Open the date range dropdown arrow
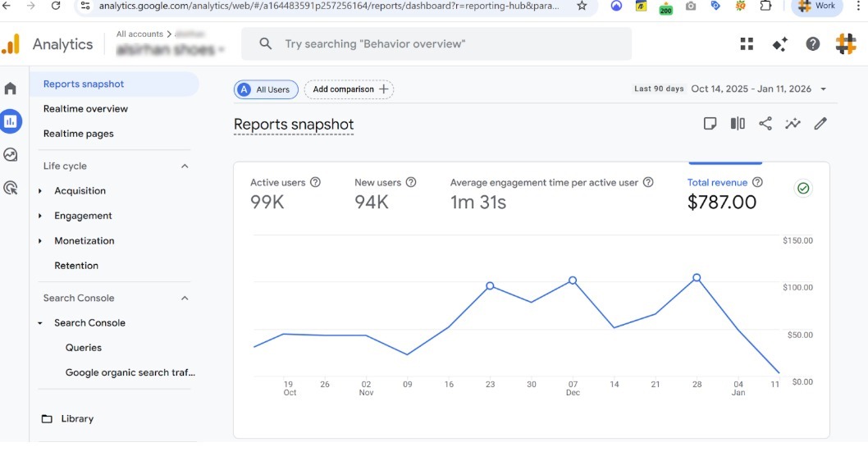Viewport: 868px width, 456px height. (823, 89)
